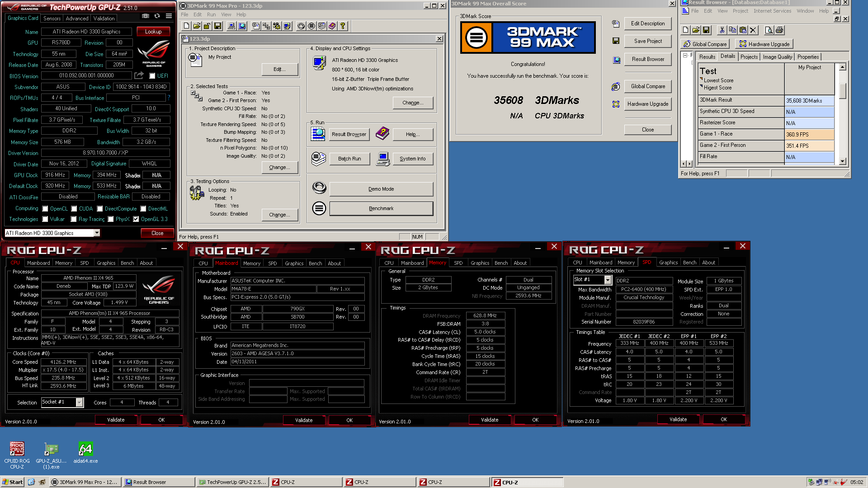Screen dimensions: 868x488
Task: Click the Benchmark button in 3DMark
Action: click(x=381, y=209)
